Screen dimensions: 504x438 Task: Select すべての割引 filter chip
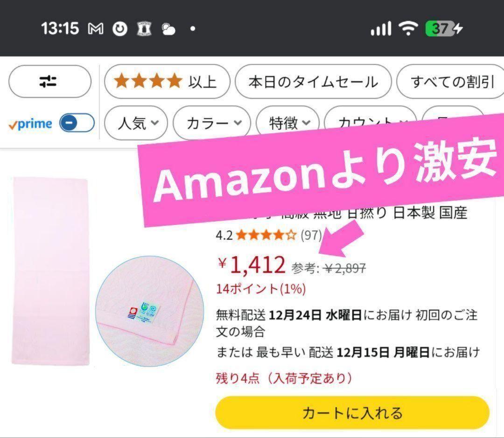451,82
